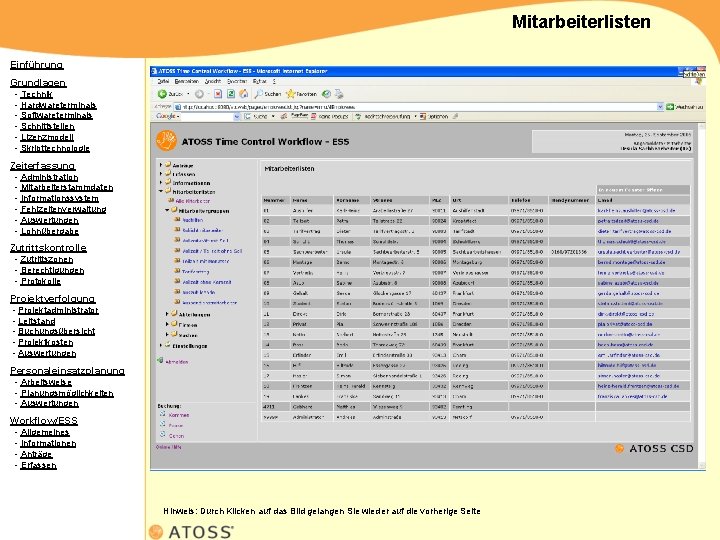The width and height of the screenshot is (720, 540).
Task: Click the Anträge folder icon in tree
Action: pyautogui.click(x=168, y=164)
